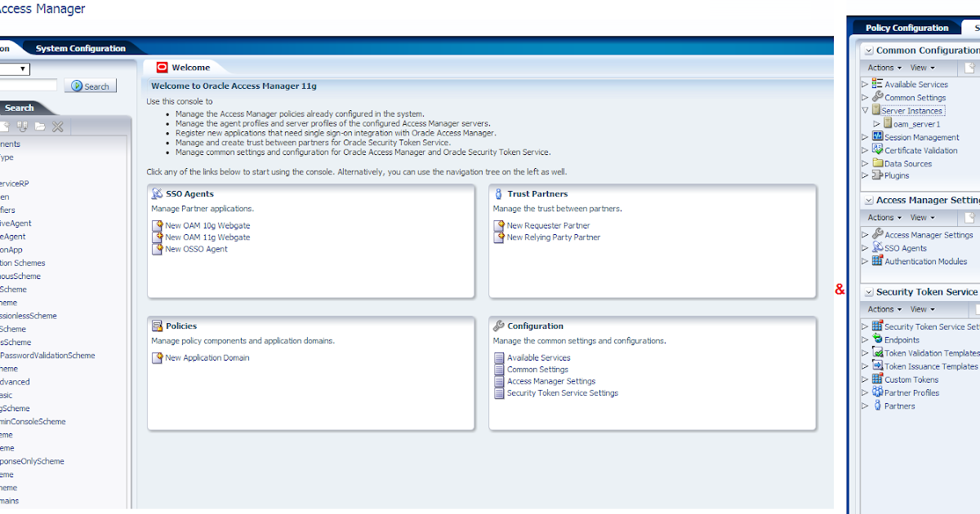
Task: Open the Access Manager Settings link in Configuration panel
Action: coord(551,381)
